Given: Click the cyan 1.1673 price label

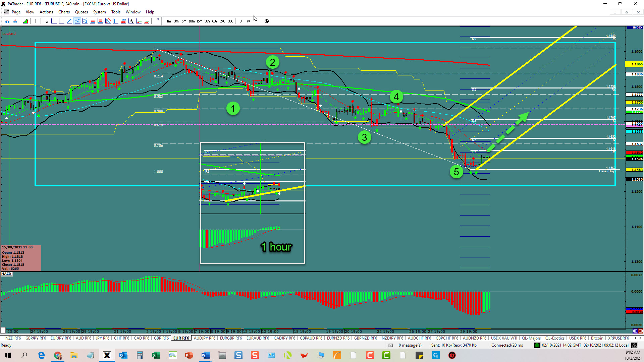Looking at the screenshot, I should pyautogui.click(x=634, y=131).
